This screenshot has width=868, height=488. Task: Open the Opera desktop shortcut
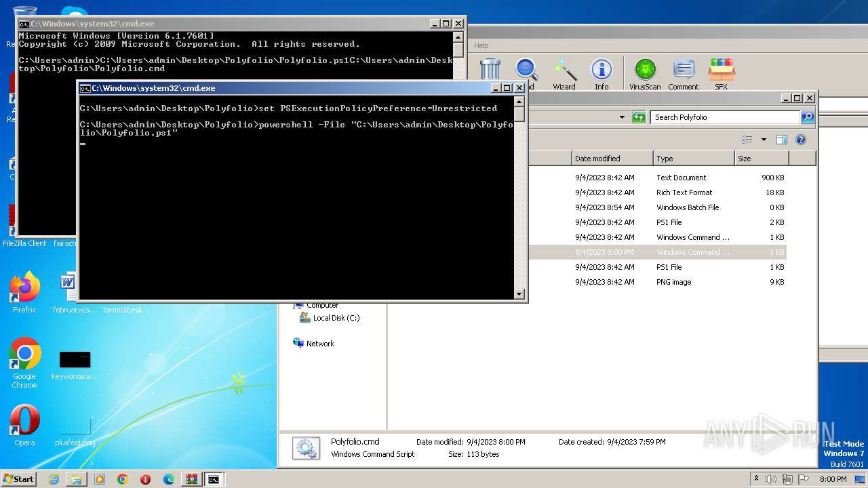point(24,426)
